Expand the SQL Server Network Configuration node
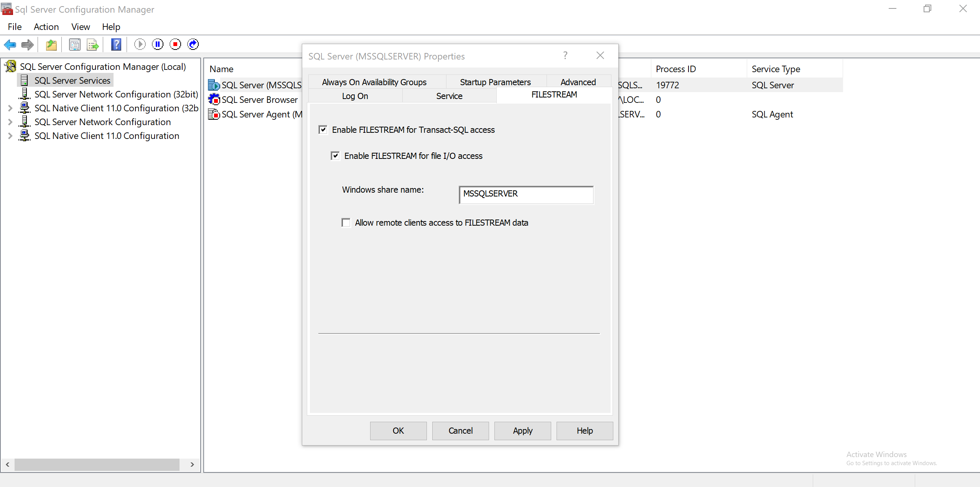 click(10, 122)
